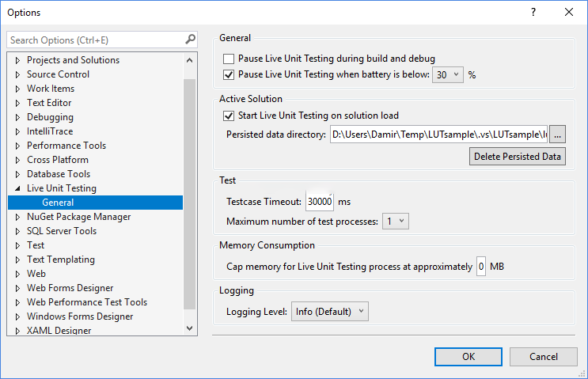
Task: Click the help question mark in title bar
Action: (533, 12)
